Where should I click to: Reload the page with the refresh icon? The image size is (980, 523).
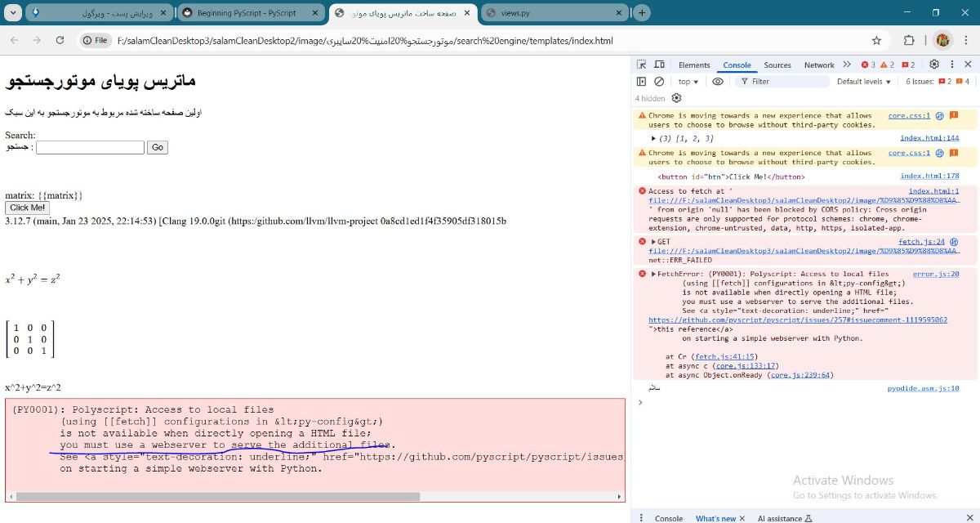[60, 40]
